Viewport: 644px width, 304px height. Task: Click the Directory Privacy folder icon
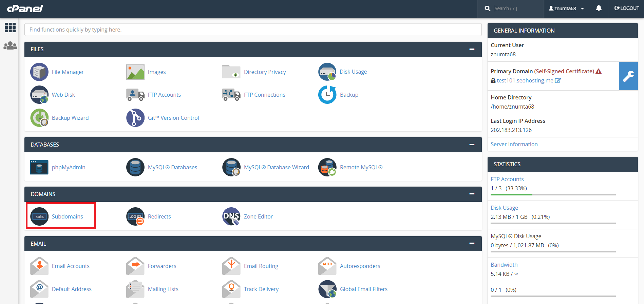tap(231, 72)
